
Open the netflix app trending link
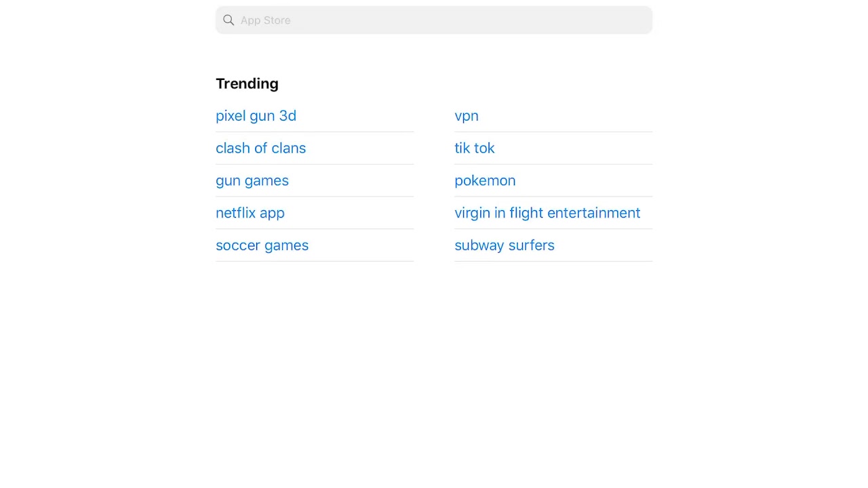[250, 213]
